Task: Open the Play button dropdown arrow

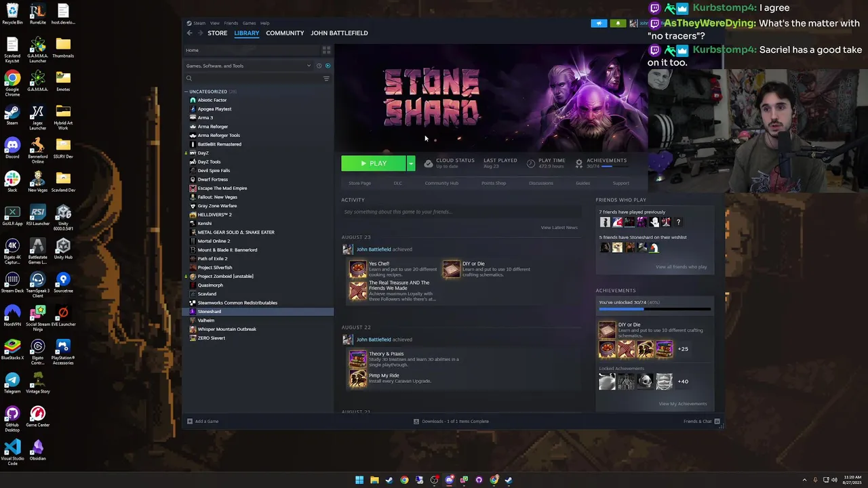Action: coord(410,163)
